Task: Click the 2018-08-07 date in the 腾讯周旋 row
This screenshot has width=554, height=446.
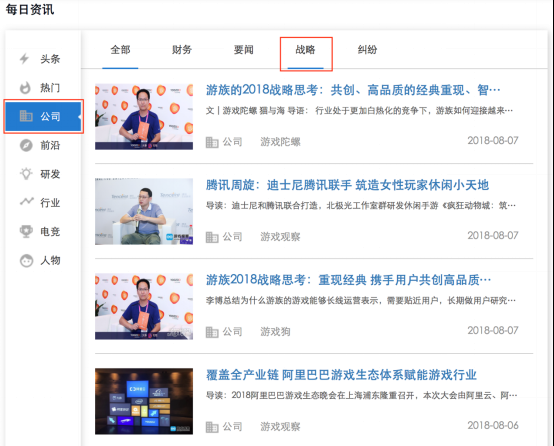Action: pyautogui.click(x=493, y=235)
